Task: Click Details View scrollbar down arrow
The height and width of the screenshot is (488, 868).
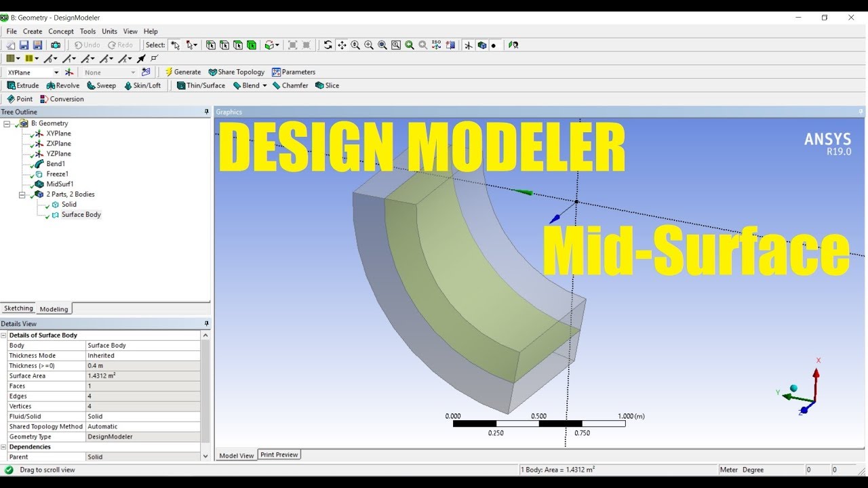Action: 205,457
